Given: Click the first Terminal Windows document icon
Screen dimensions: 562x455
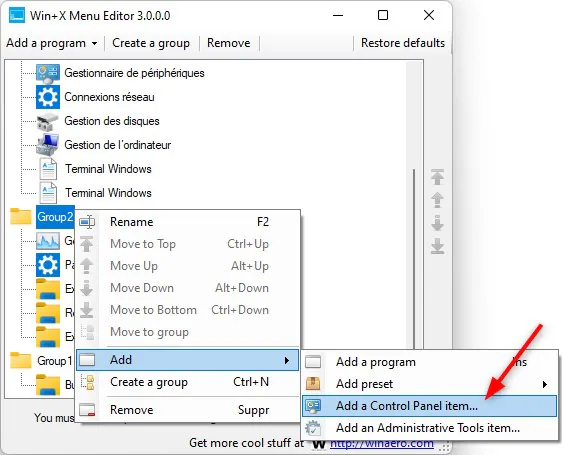Looking at the screenshot, I should tap(48, 169).
